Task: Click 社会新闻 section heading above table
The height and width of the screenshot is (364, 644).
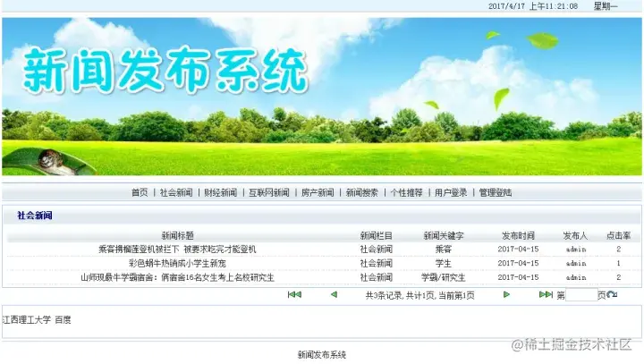Action: [35, 216]
